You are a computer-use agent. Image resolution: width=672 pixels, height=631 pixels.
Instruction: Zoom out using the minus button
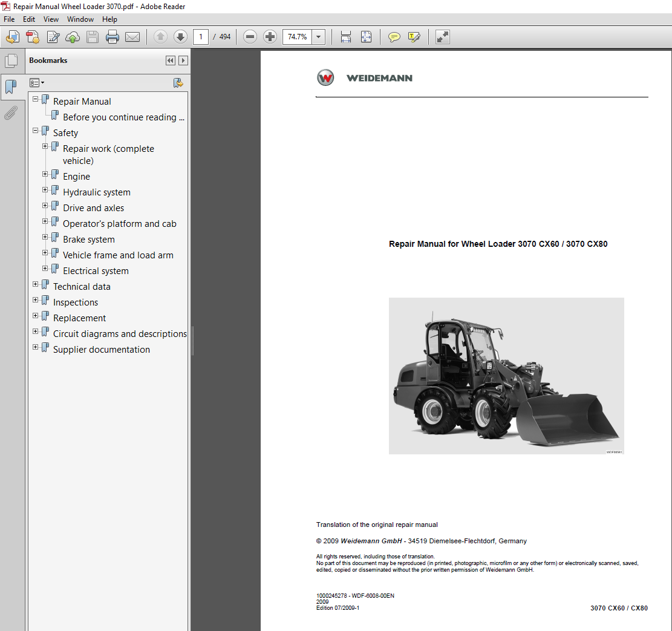point(250,38)
